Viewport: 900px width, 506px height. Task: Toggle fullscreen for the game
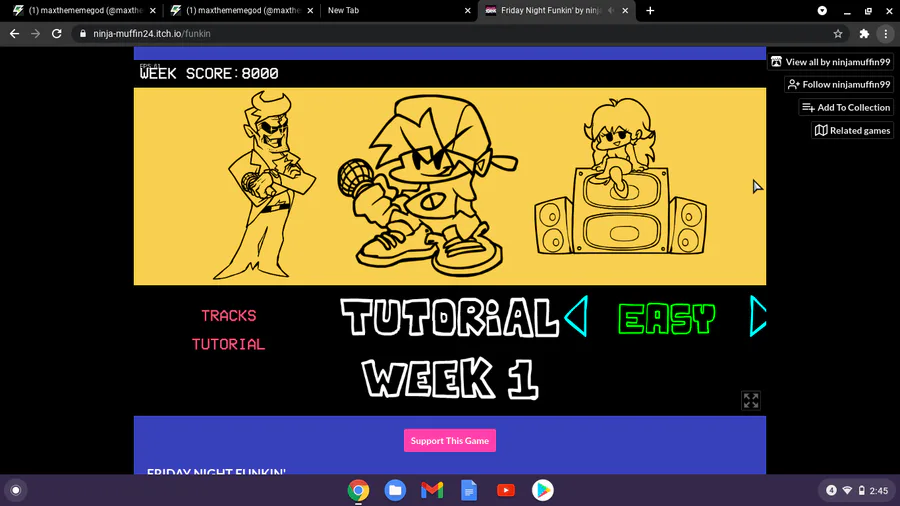click(x=751, y=400)
